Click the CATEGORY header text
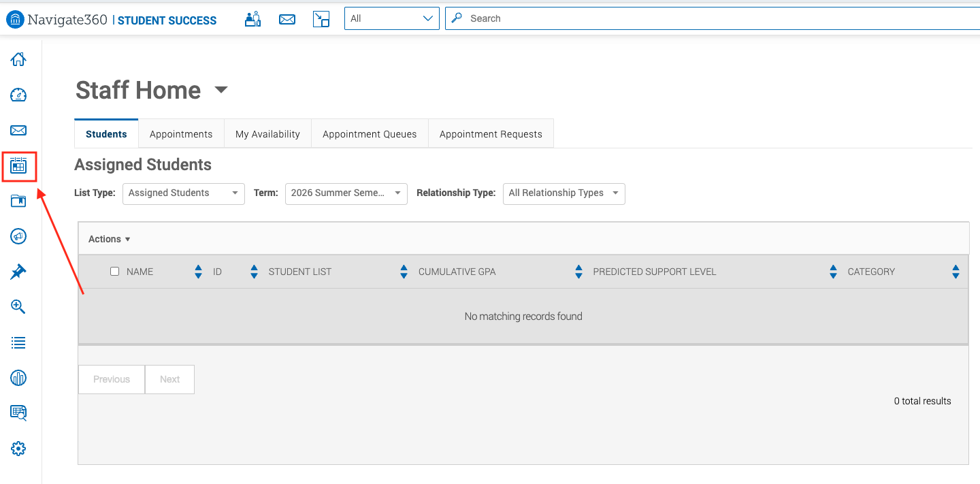Viewport: 980px width, 484px height. tap(871, 272)
